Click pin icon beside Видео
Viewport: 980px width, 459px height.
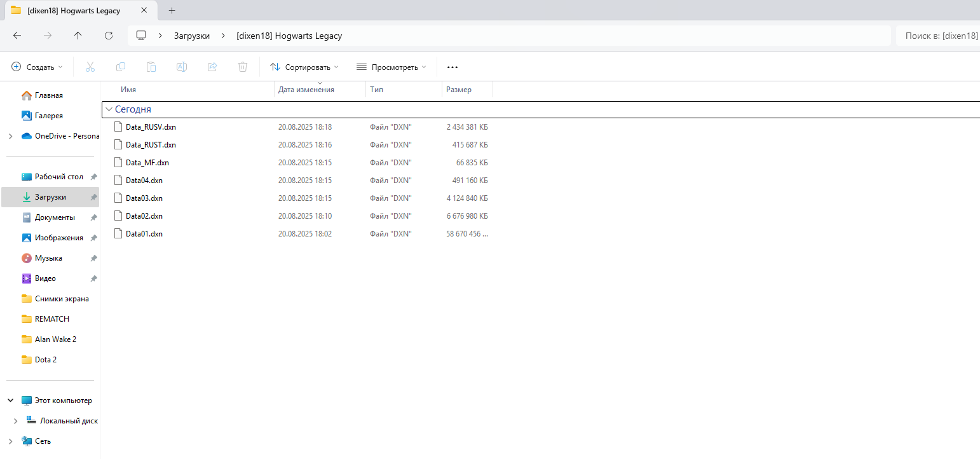point(94,278)
